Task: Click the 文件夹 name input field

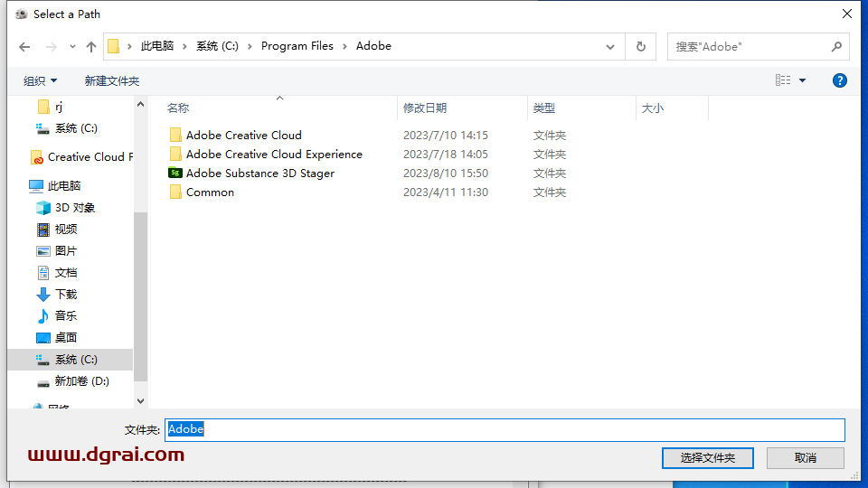Action: point(505,430)
